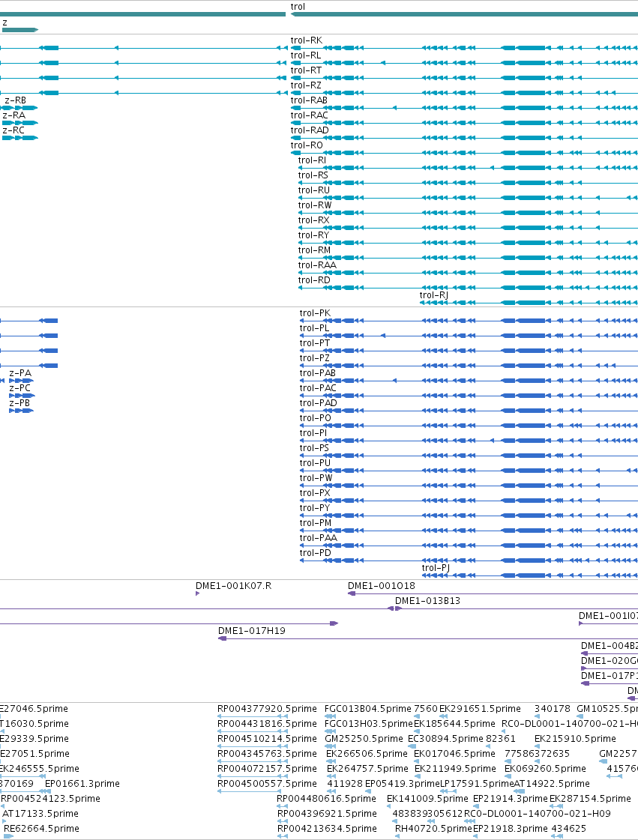Image resolution: width=638 pixels, height=840 pixels.
Task: Click transcript label trol-RT
Action: (x=306, y=70)
